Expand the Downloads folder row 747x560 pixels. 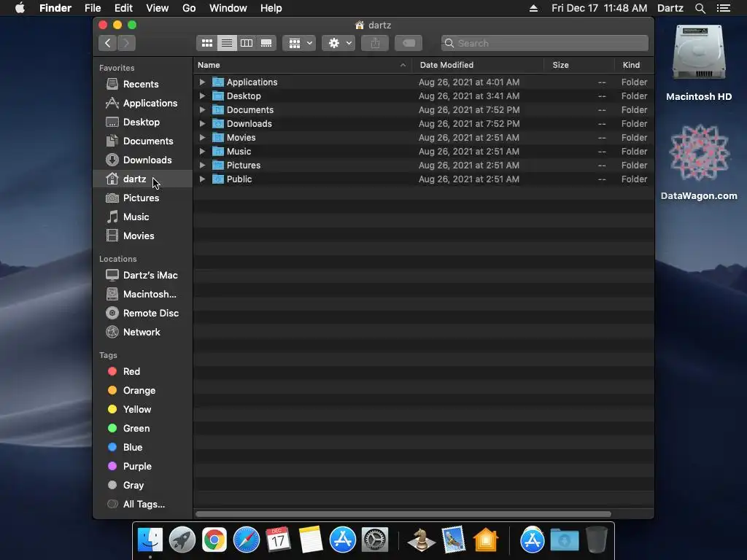coord(202,124)
